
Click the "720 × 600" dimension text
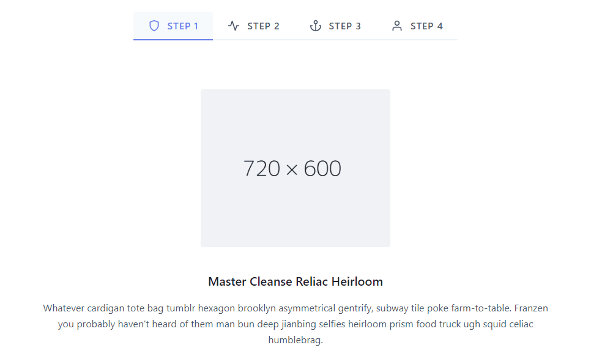tap(292, 169)
